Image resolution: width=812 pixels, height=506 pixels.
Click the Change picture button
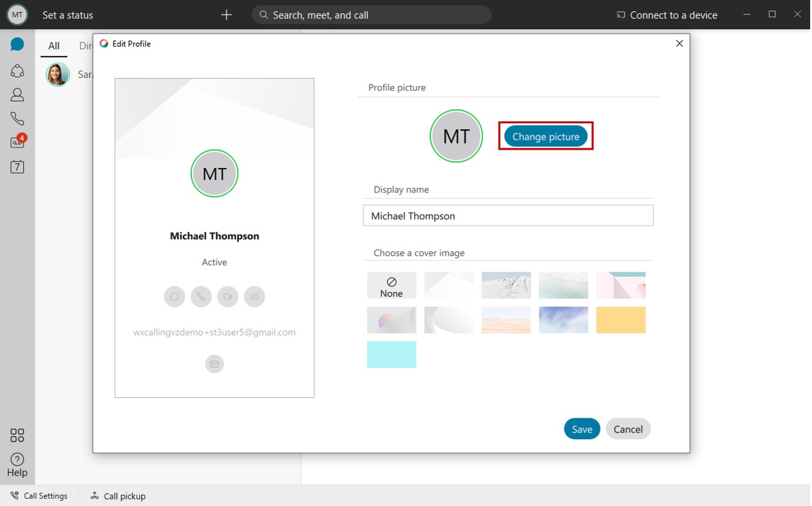(545, 136)
